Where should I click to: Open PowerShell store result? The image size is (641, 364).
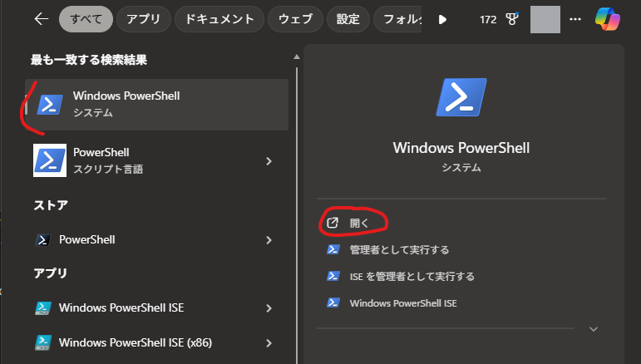coord(156,240)
